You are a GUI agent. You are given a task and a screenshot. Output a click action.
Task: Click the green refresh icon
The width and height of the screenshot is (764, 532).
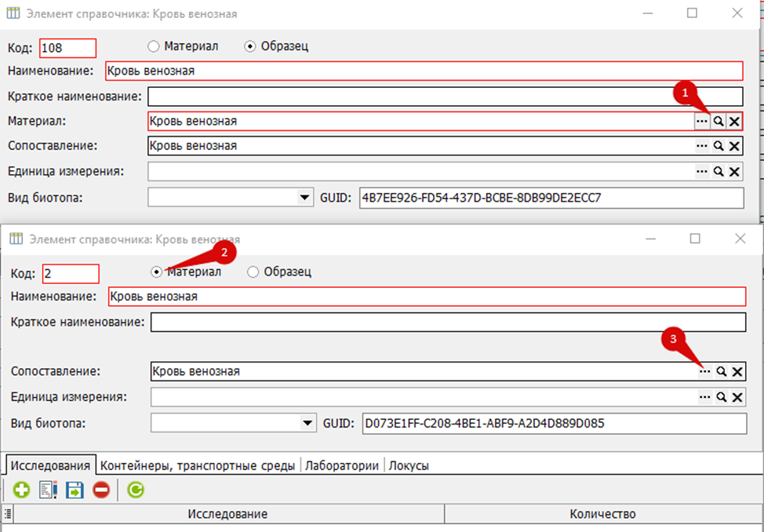136,490
